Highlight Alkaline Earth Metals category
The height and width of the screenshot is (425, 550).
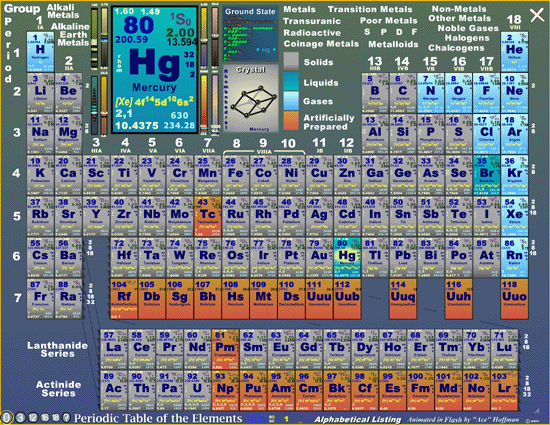coord(71,34)
